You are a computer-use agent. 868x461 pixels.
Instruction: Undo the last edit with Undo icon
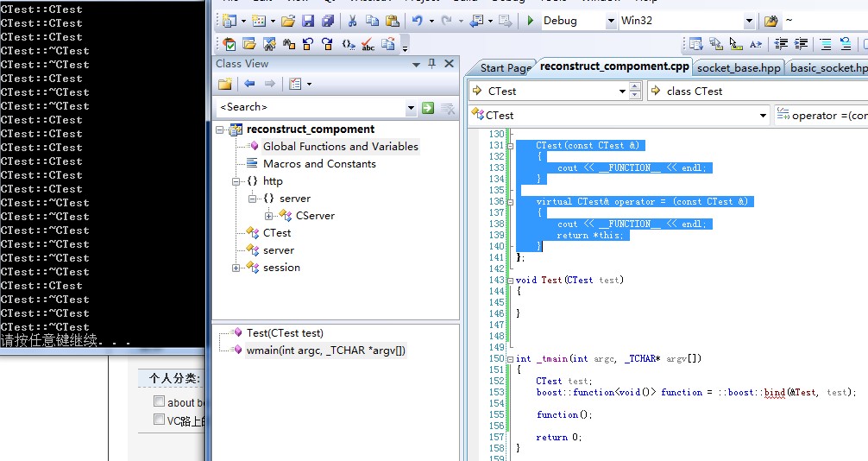click(418, 21)
